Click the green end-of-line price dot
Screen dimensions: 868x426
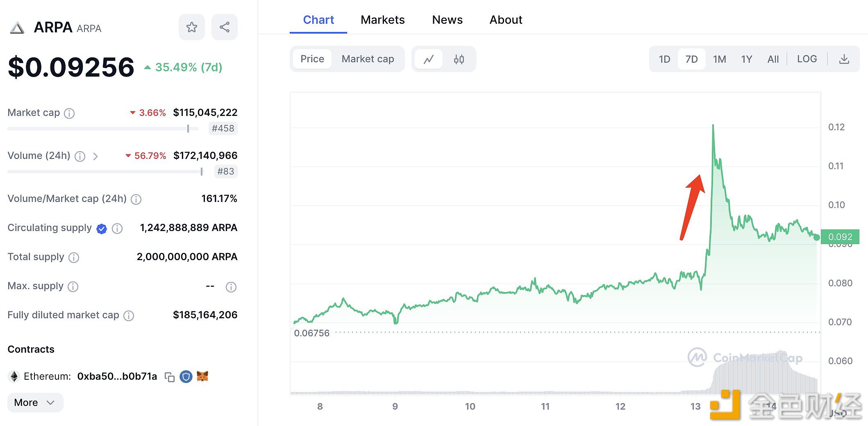pyautogui.click(x=817, y=237)
